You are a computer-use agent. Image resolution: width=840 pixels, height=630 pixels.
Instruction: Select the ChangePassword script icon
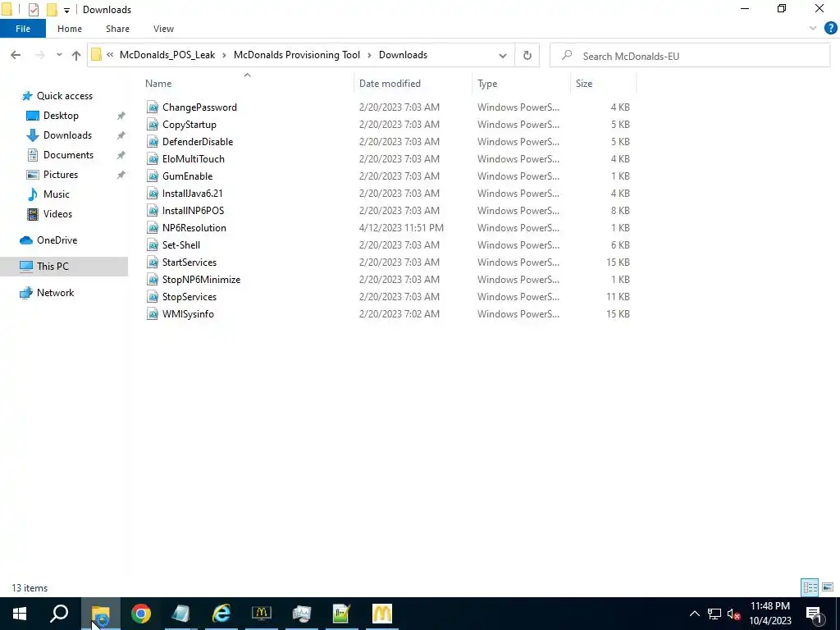click(153, 107)
